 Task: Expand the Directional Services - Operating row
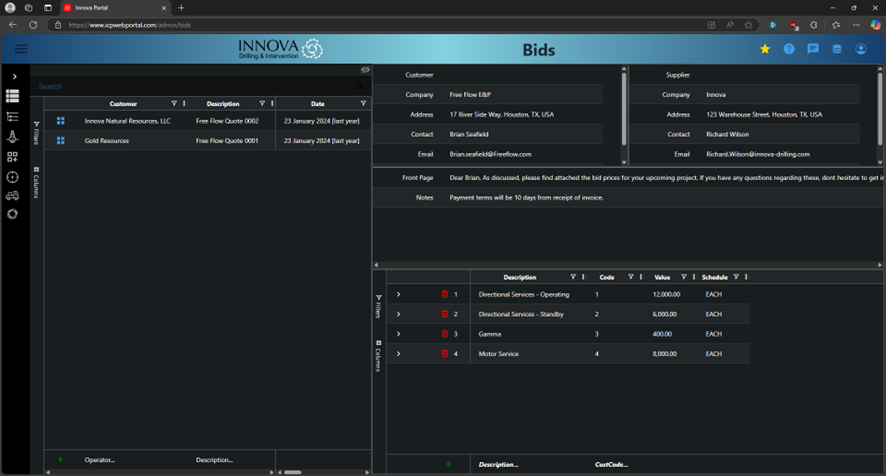tap(398, 295)
